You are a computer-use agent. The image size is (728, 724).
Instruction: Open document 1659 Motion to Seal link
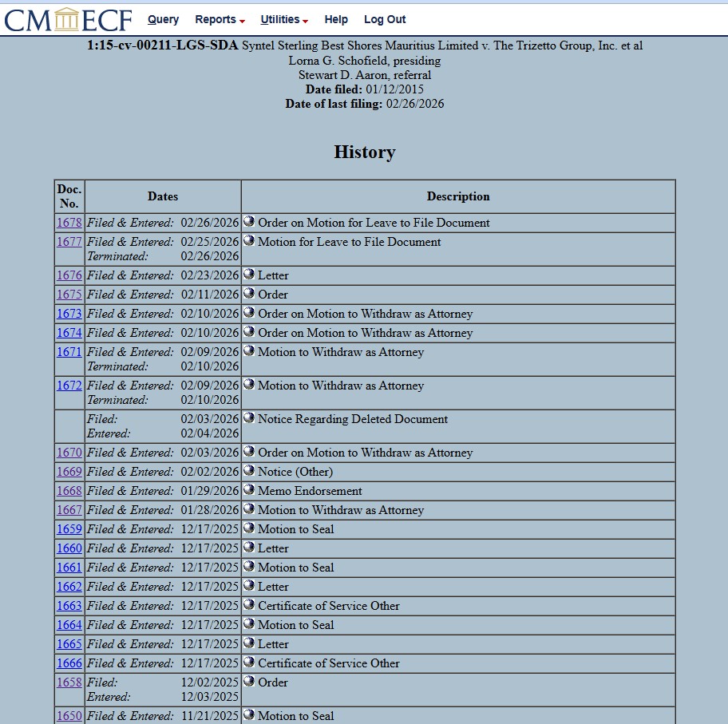tap(69, 529)
